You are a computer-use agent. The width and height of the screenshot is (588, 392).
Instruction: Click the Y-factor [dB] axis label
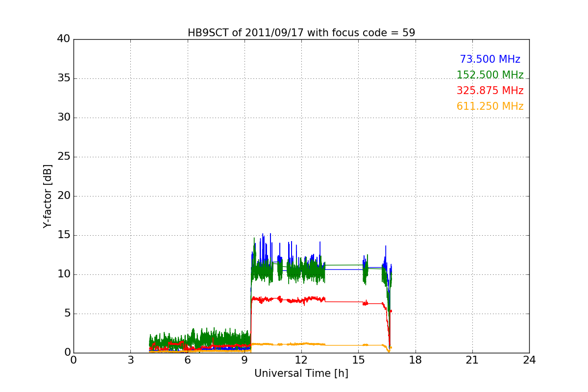48,196
